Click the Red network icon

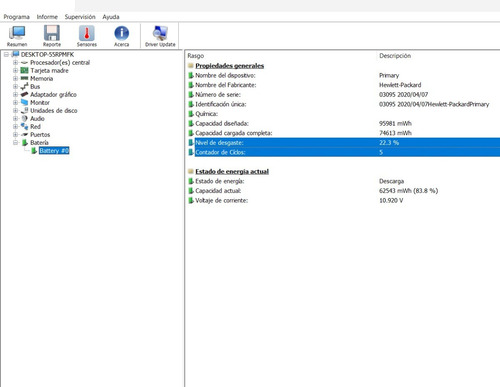(24, 126)
